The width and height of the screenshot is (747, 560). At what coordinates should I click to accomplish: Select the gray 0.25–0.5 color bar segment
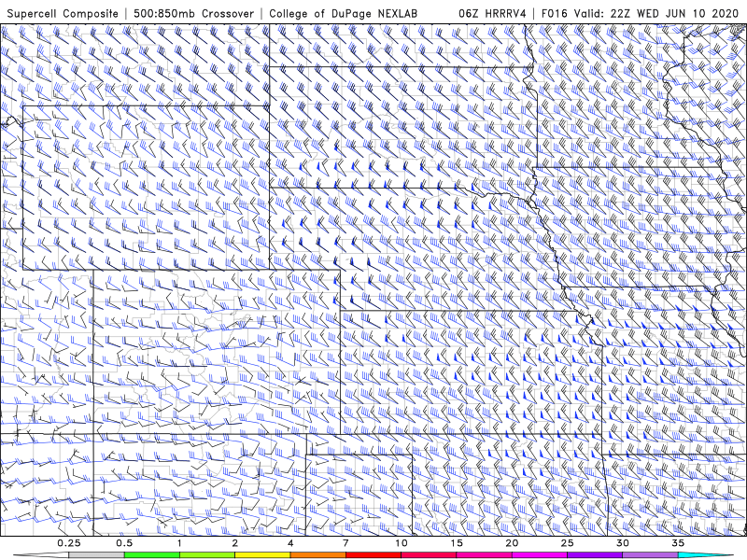96,555
